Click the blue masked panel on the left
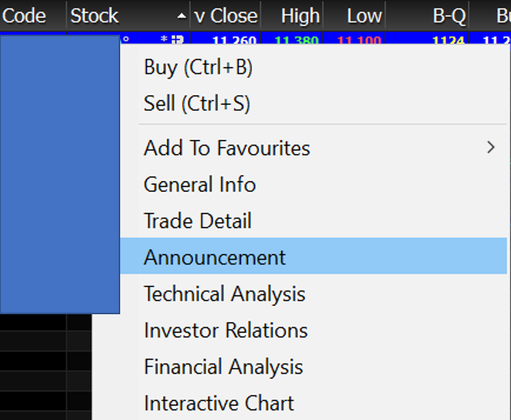The height and width of the screenshot is (420, 511). 60,174
